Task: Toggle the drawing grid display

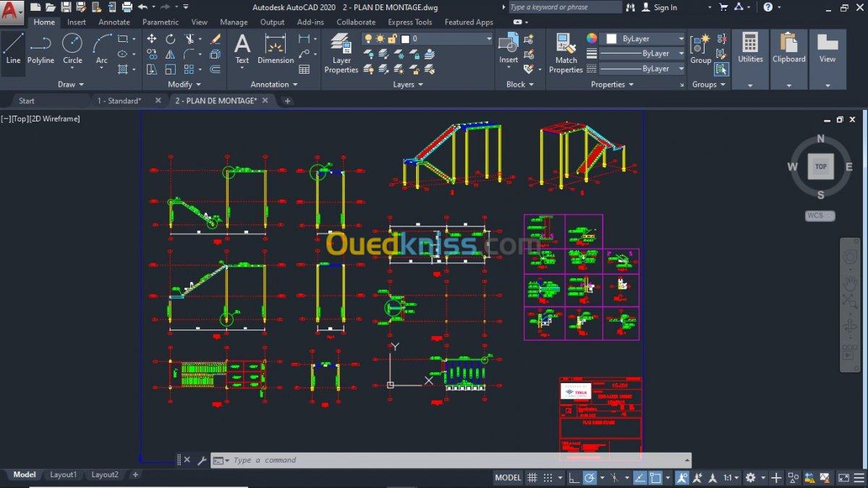Action: 532,477
